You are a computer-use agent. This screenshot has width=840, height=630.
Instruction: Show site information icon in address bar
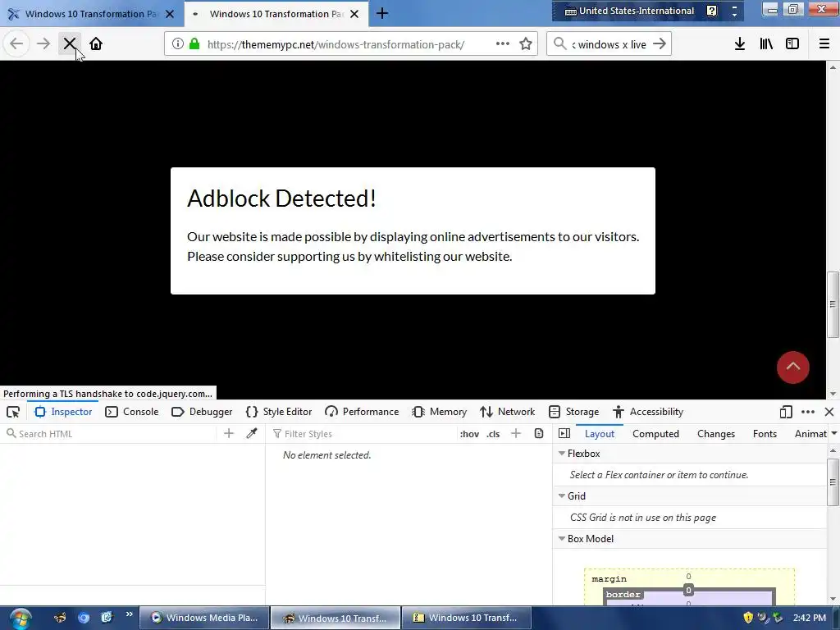[177, 44]
